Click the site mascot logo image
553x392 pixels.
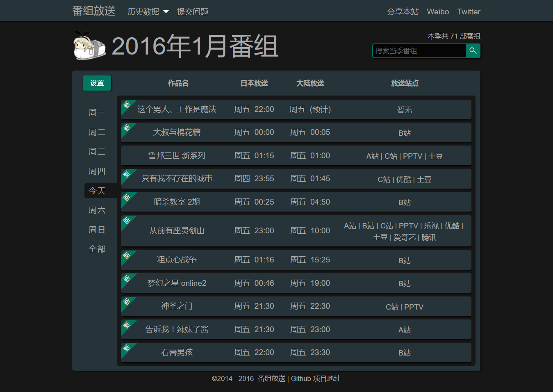tap(89, 46)
